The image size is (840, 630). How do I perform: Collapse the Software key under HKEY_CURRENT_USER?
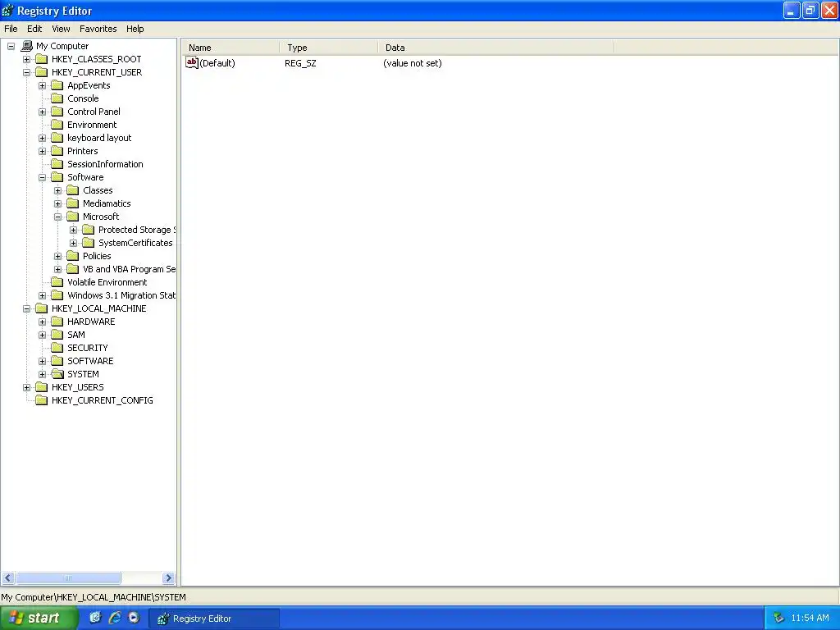click(43, 177)
